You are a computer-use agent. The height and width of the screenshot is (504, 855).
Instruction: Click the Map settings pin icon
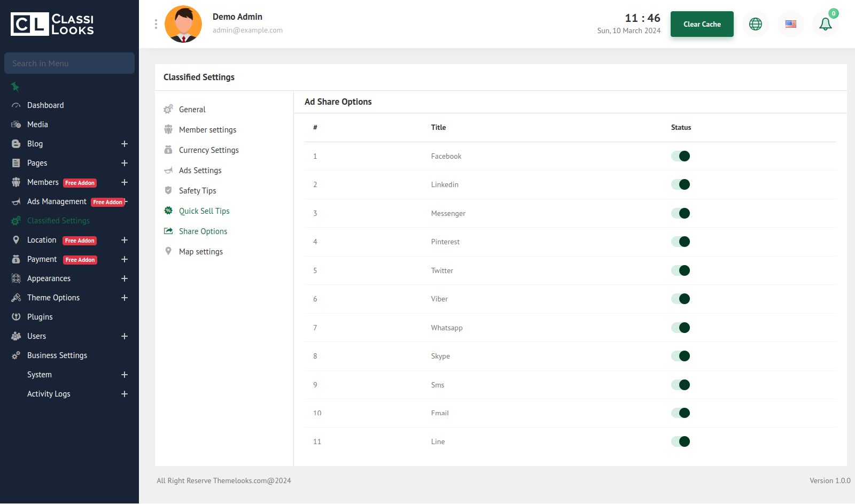[168, 251]
